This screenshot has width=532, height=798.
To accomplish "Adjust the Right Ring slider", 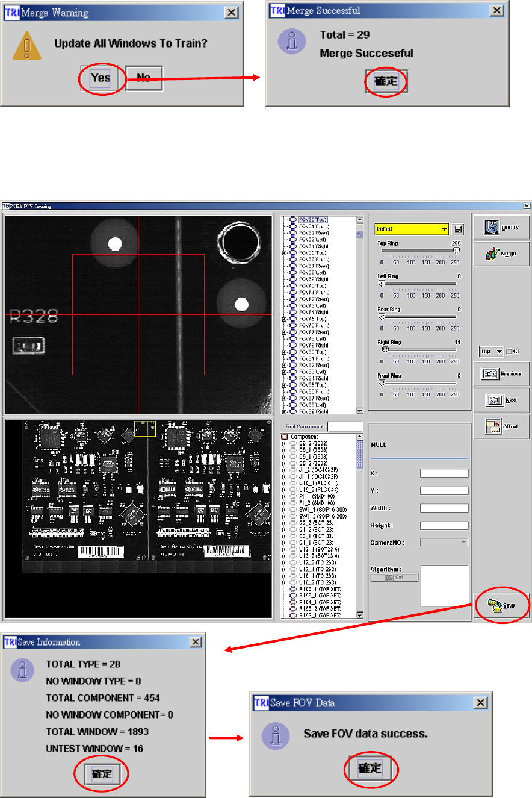I will 419,349.
